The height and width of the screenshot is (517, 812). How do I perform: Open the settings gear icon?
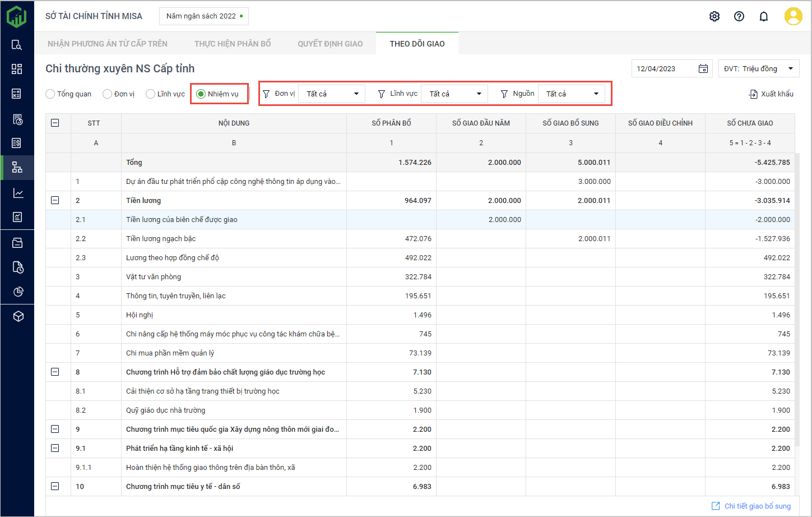(x=714, y=16)
